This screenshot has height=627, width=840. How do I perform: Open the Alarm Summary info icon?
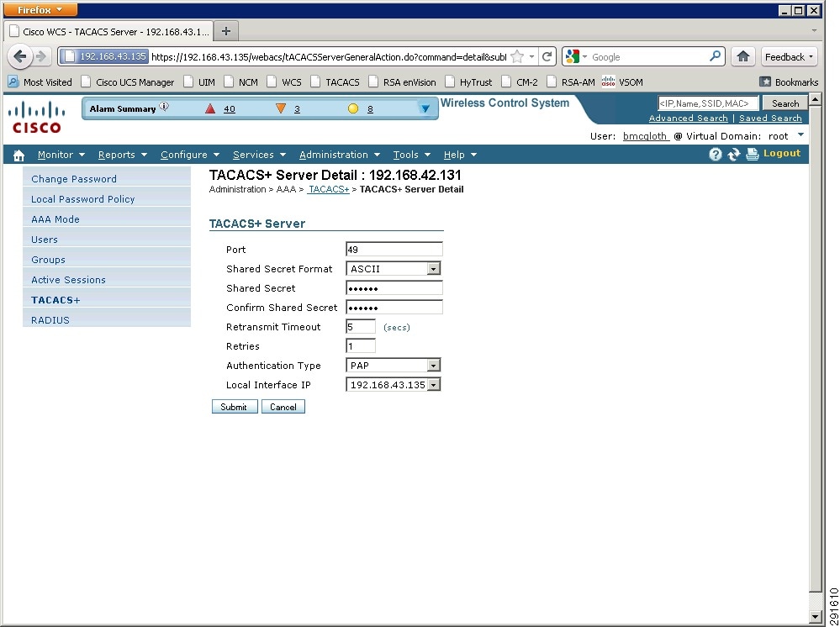click(165, 107)
